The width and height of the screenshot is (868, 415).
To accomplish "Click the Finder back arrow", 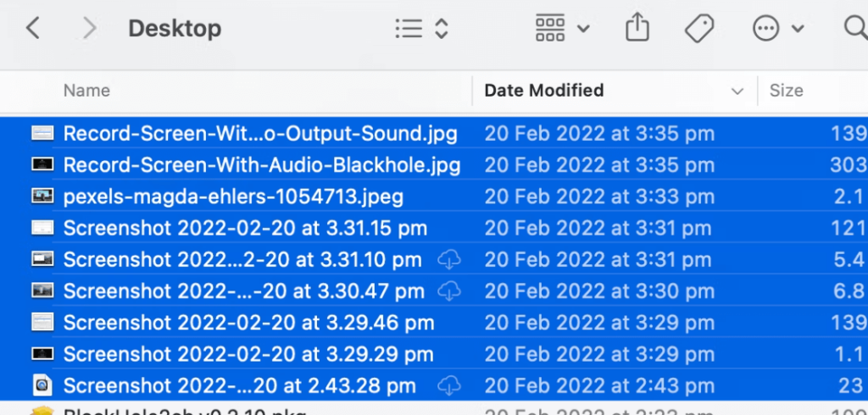I will (32, 29).
